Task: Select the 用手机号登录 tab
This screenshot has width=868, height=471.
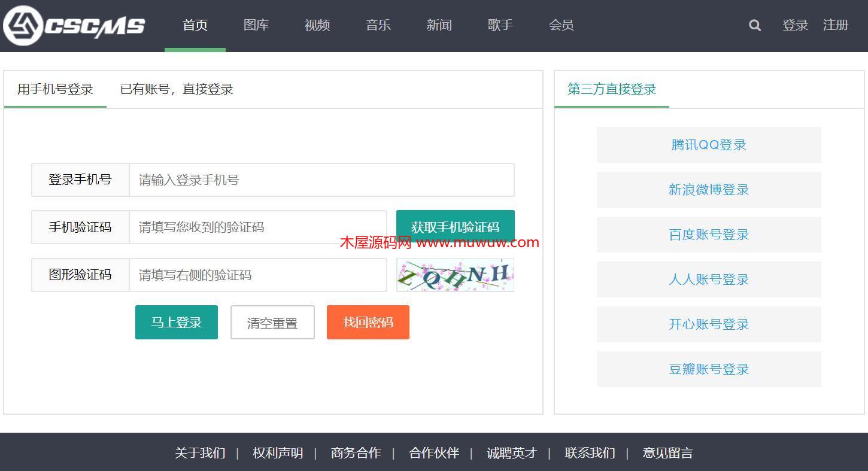Action: click(55, 89)
